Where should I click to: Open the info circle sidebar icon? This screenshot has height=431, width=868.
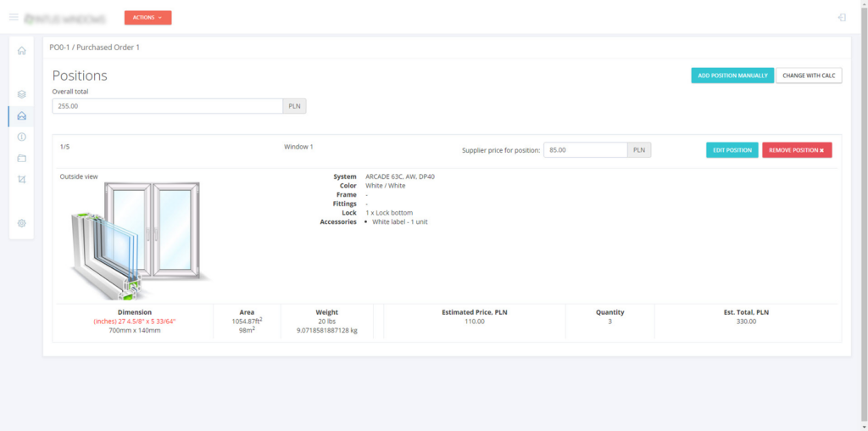(x=21, y=137)
